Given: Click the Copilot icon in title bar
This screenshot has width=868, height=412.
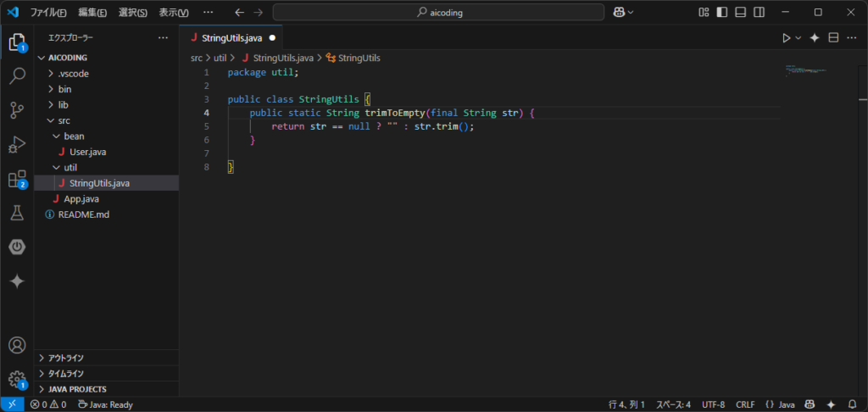Looking at the screenshot, I should tap(620, 12).
